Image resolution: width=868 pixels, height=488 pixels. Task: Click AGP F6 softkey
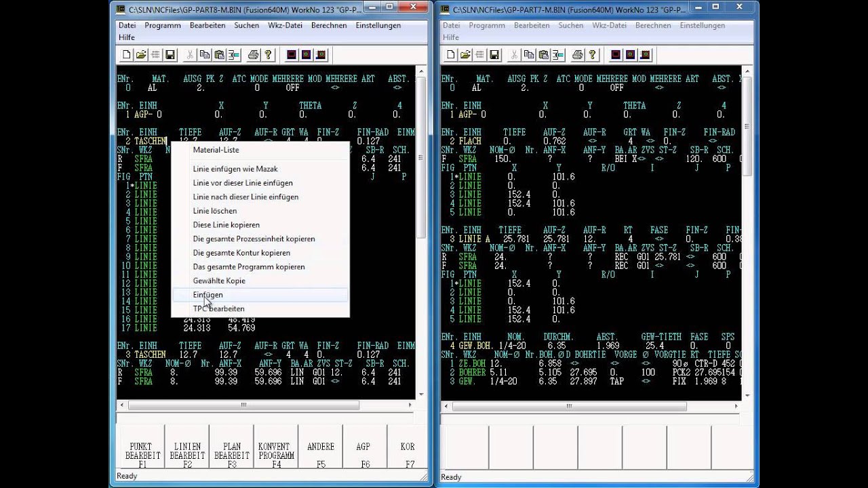tap(365, 447)
